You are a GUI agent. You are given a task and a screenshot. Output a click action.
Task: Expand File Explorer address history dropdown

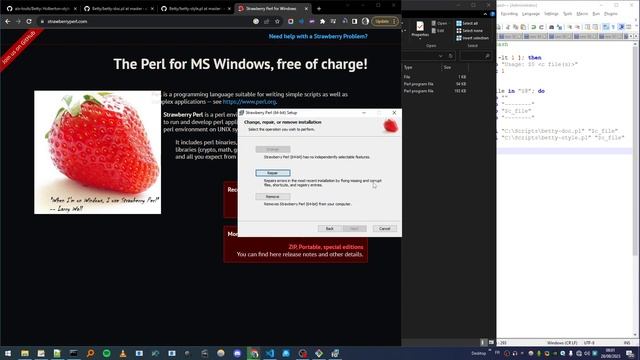440,56
